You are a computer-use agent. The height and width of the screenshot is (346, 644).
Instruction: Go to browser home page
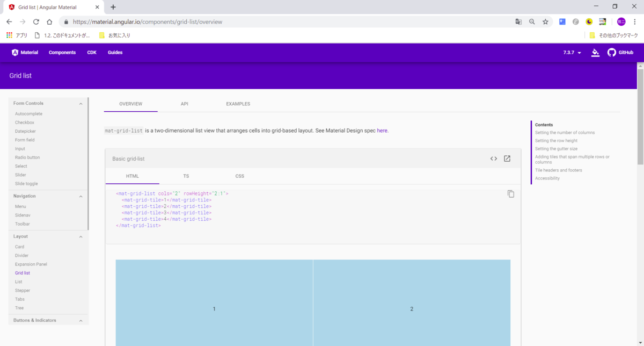point(49,22)
